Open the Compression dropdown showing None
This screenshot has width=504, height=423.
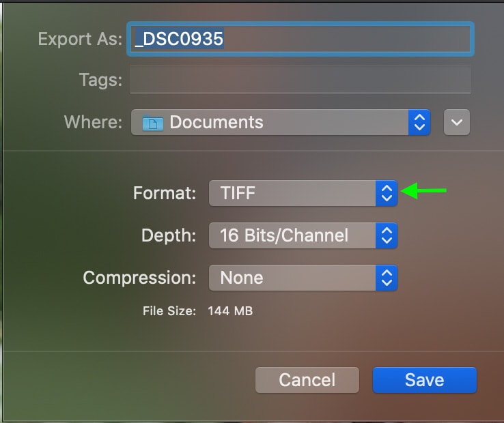pyautogui.click(x=303, y=278)
